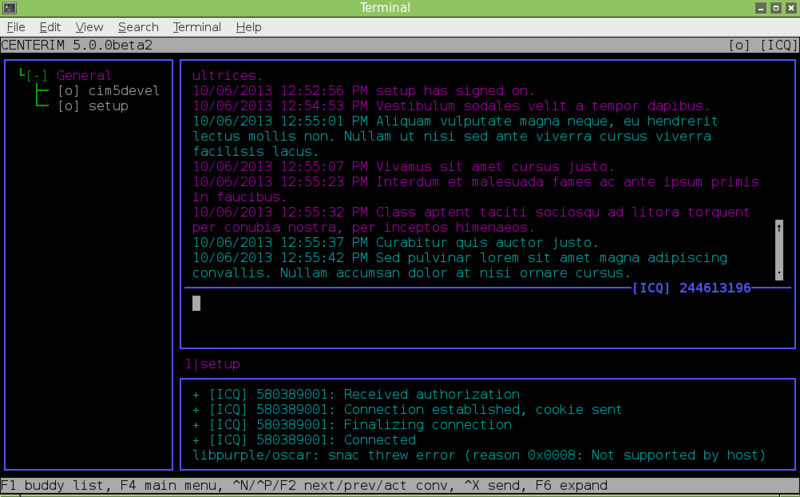Open the File menu
Screen dimensions: 800x497
(x=16, y=27)
